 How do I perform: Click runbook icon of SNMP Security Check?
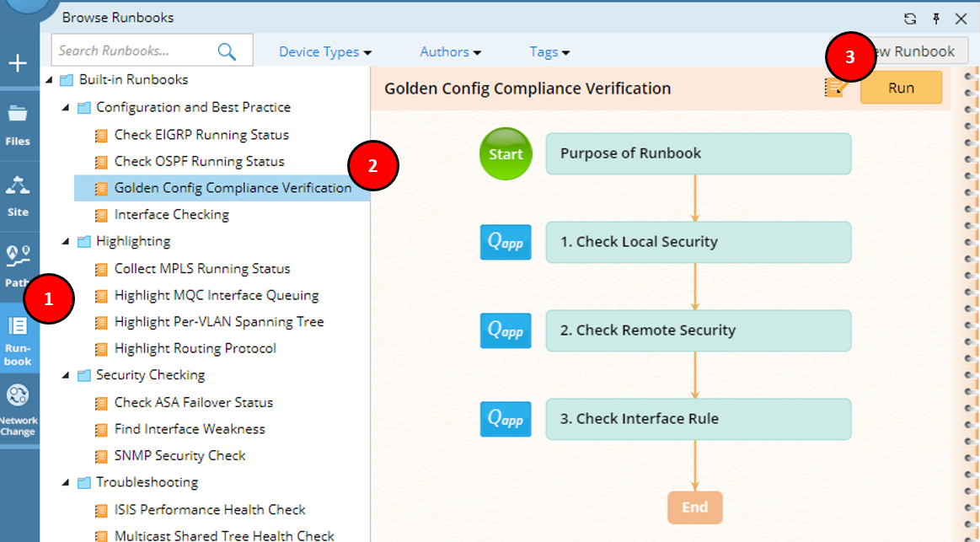tap(100, 456)
